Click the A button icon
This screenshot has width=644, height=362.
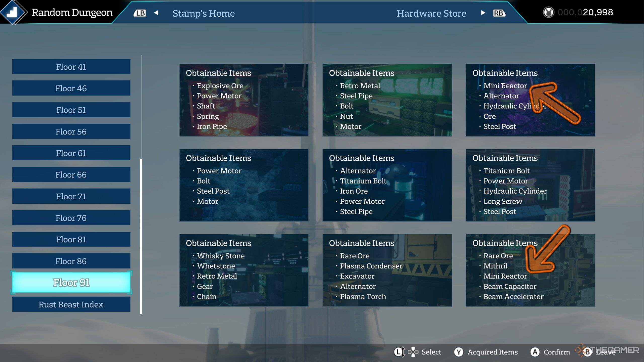point(535,352)
